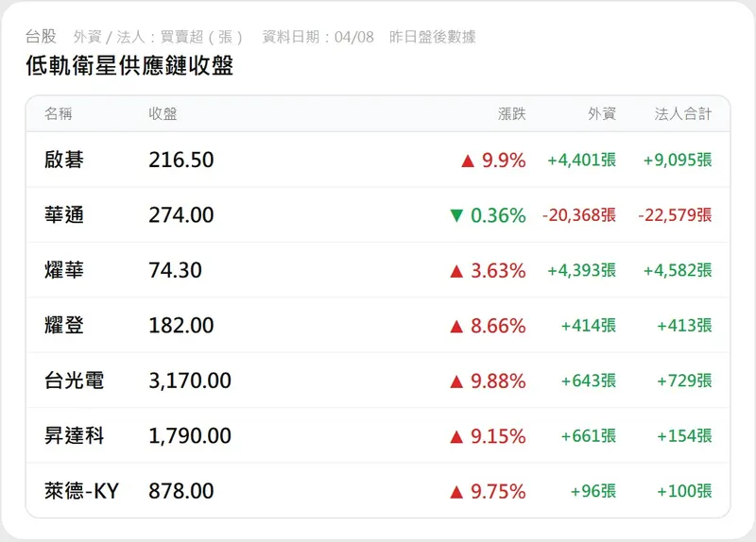This screenshot has width=756, height=542.
Task: Click the 台股 label at the top
Action: click(41, 37)
